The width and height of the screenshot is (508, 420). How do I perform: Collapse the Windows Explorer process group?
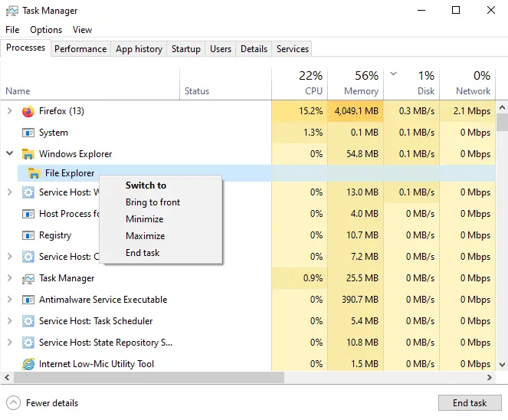tap(10, 153)
